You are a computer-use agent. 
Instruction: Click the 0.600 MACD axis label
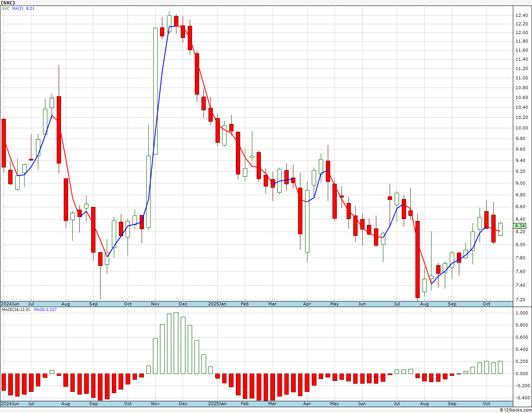[521, 337]
